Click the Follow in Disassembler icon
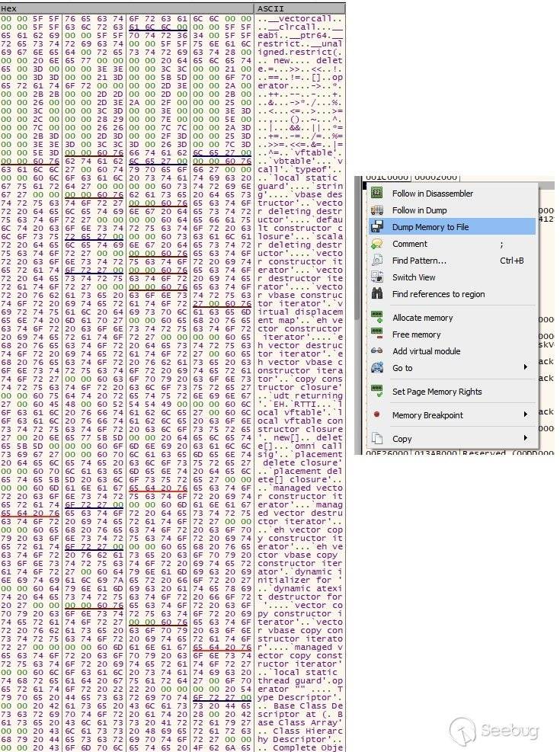 click(x=377, y=194)
